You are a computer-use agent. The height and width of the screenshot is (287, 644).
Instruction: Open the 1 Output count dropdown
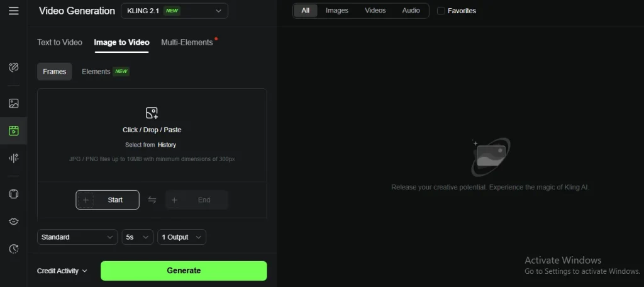coord(182,237)
